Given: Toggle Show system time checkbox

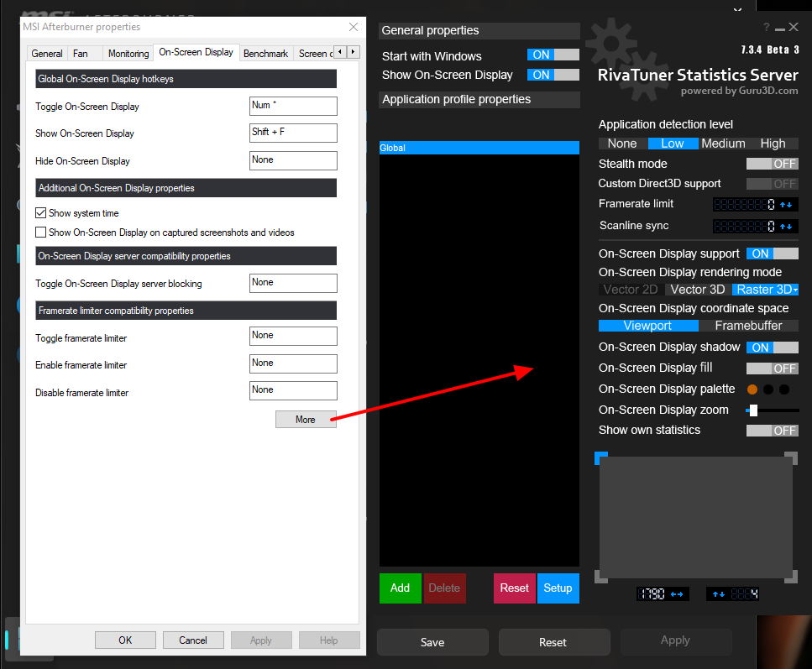Looking at the screenshot, I should (x=40, y=213).
